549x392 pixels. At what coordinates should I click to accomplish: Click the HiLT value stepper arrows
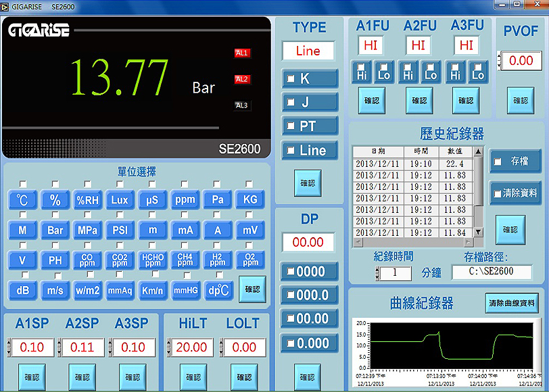[169, 347]
